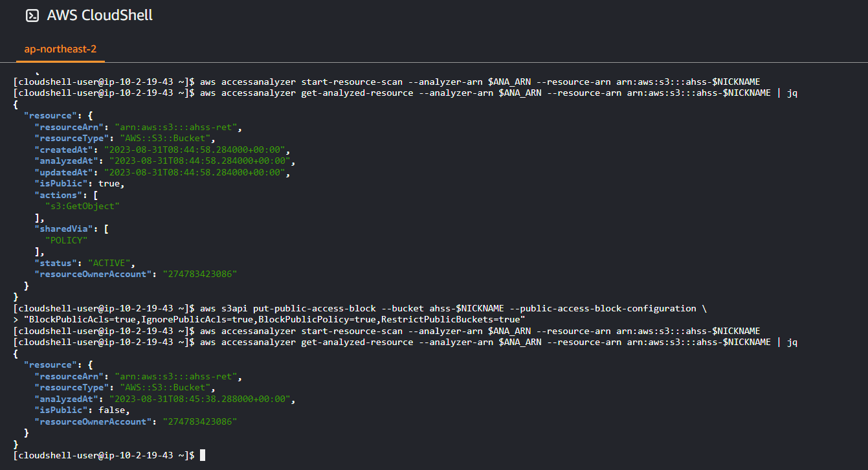Click the "isPublic": false line
This screenshot has height=470, width=868.
[82, 410]
